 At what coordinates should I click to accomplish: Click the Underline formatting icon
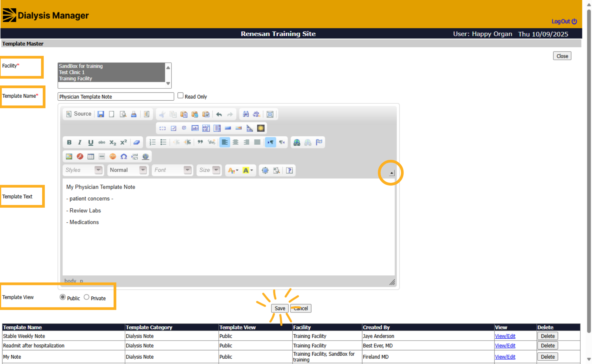click(x=91, y=142)
